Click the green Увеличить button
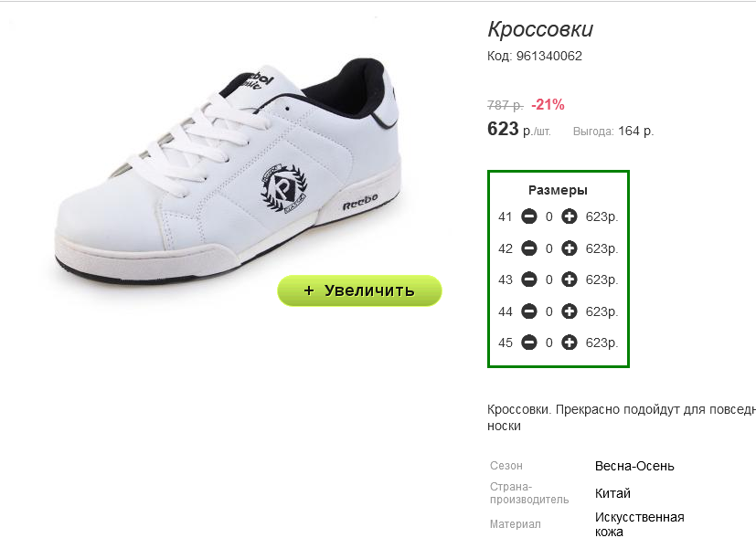The image size is (756, 559). [x=359, y=290]
